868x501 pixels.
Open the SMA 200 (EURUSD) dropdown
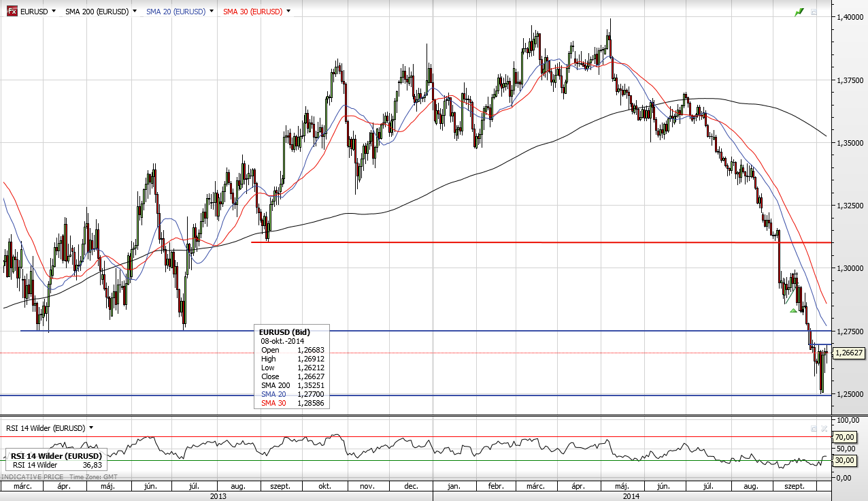pyautogui.click(x=134, y=12)
